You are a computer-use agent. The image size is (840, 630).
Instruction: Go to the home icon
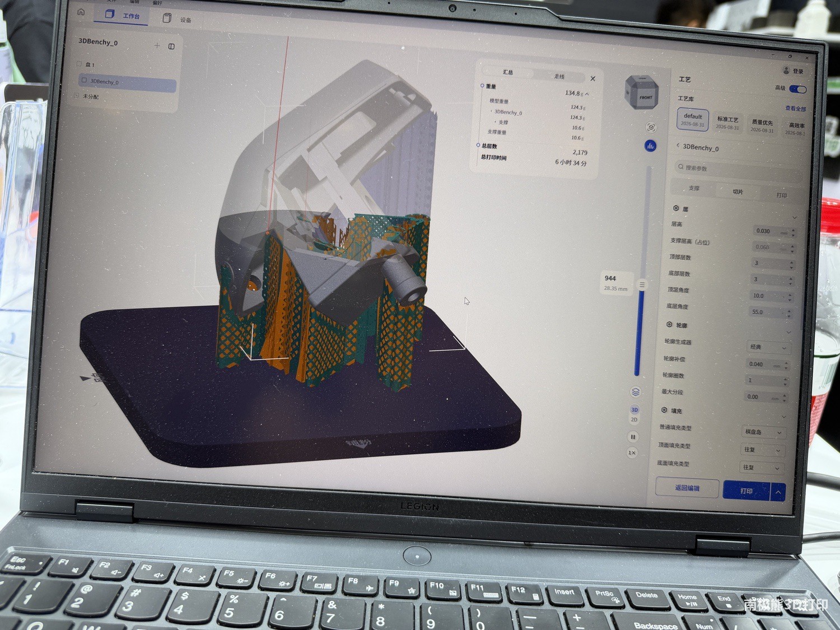point(81,12)
